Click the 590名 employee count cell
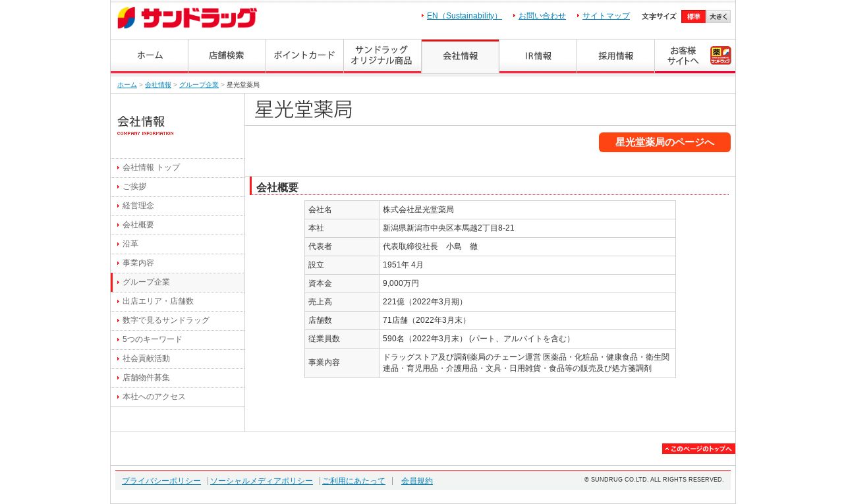This screenshot has width=846, height=504. pyautogui.click(x=527, y=339)
